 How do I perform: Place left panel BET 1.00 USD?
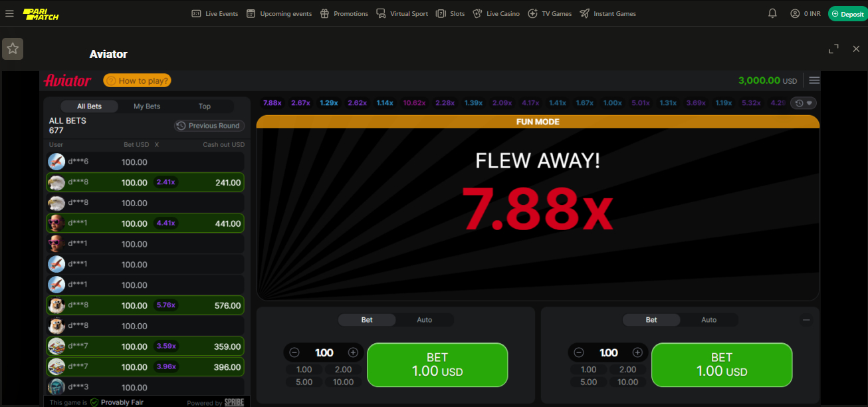(437, 364)
